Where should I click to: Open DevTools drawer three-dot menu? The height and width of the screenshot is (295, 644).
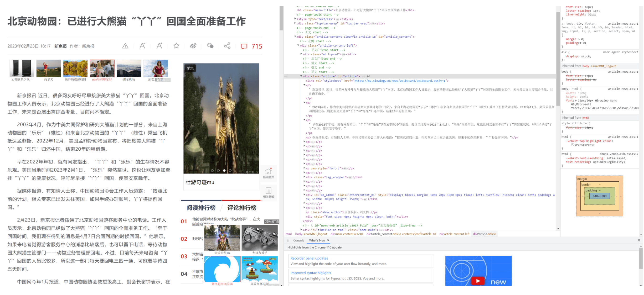[x=288, y=240]
